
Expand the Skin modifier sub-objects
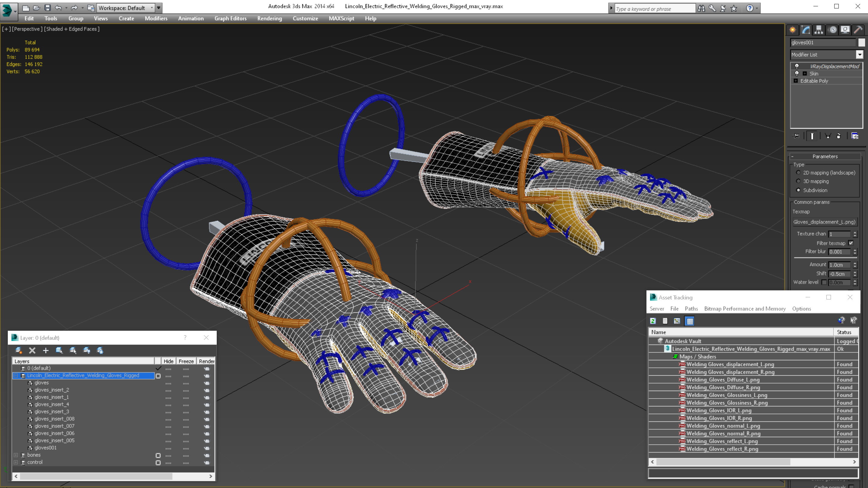805,74
